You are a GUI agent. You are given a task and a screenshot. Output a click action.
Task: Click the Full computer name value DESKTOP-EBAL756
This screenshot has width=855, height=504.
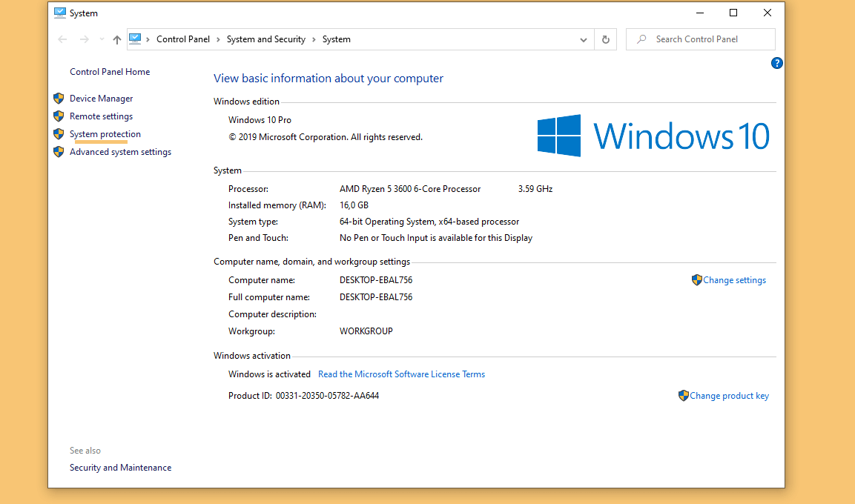click(x=376, y=297)
